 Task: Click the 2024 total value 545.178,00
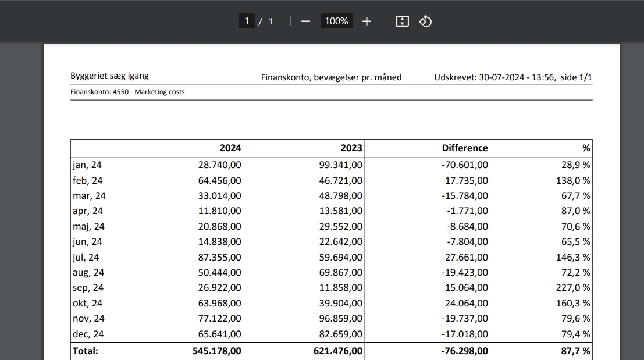[216, 351]
